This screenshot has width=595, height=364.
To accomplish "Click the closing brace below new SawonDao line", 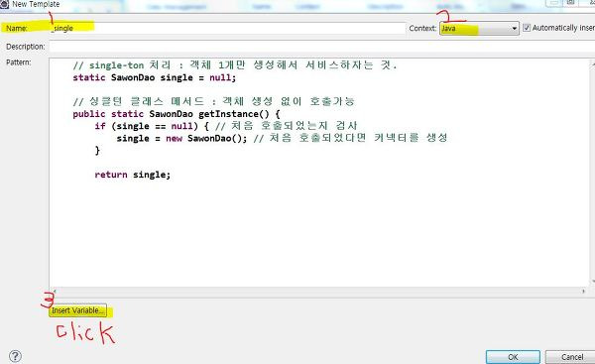I will pyautogui.click(x=97, y=151).
